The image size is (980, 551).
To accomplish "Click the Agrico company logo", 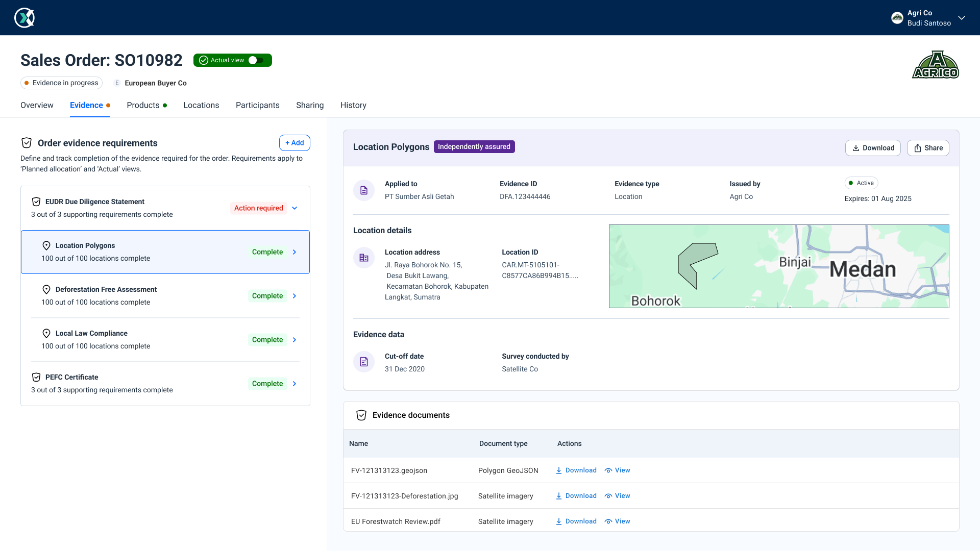I will (935, 65).
